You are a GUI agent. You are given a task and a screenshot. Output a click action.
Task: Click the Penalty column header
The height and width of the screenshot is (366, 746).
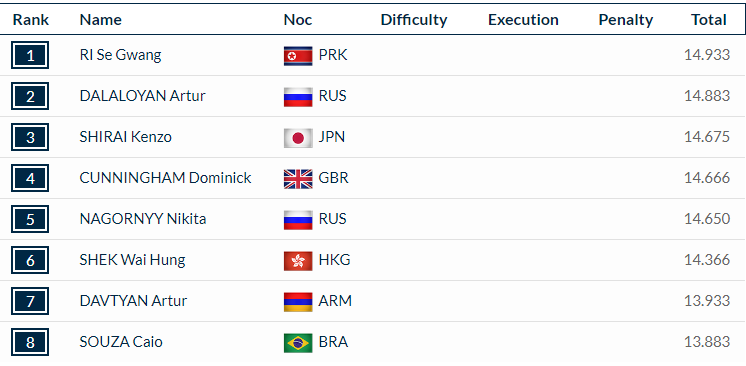[x=626, y=20]
